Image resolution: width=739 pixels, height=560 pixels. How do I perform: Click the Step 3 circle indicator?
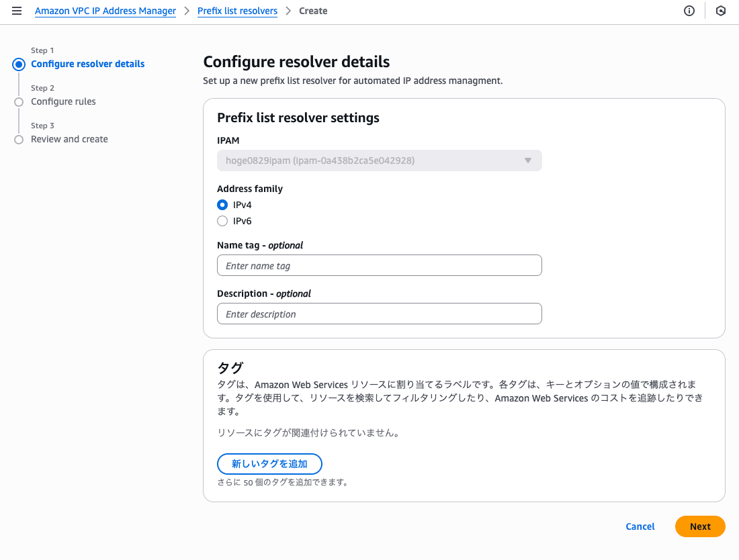click(19, 140)
